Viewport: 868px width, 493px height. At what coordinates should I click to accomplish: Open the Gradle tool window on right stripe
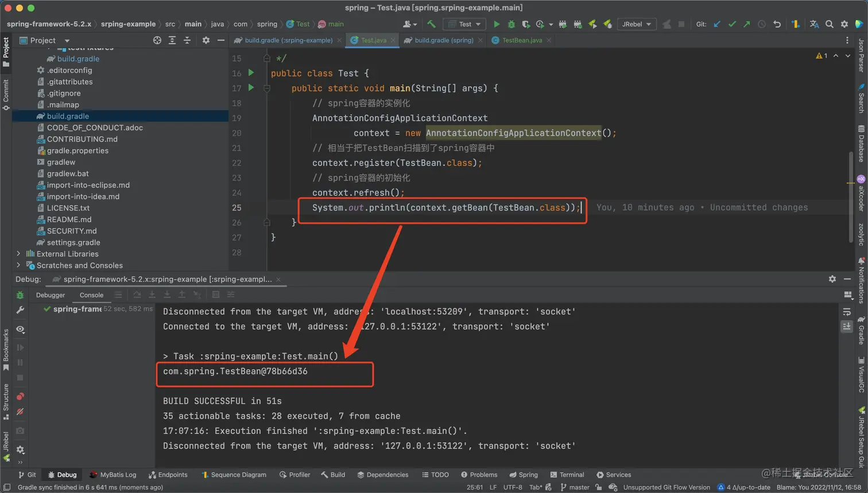(861, 331)
